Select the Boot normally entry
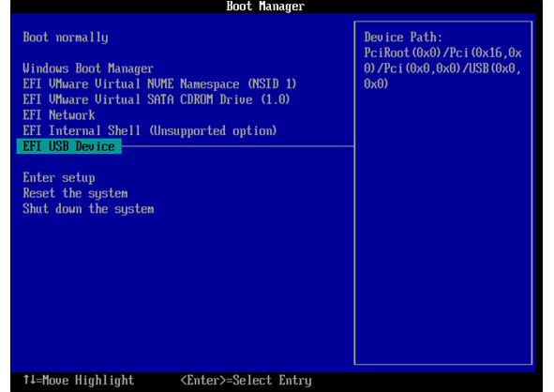Image resolution: width=554 pixels, height=392 pixels. 66,38
